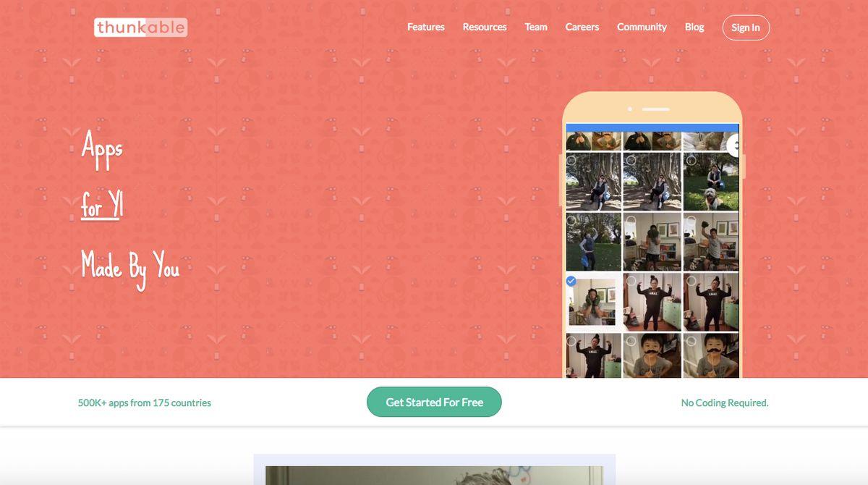Click the Sign In button
The height and width of the screenshot is (485, 868).
coord(746,28)
